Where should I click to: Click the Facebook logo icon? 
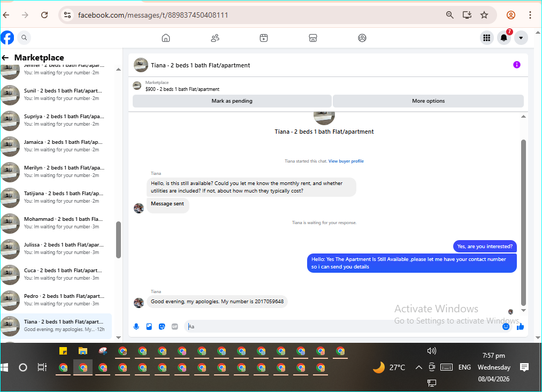pos(7,37)
